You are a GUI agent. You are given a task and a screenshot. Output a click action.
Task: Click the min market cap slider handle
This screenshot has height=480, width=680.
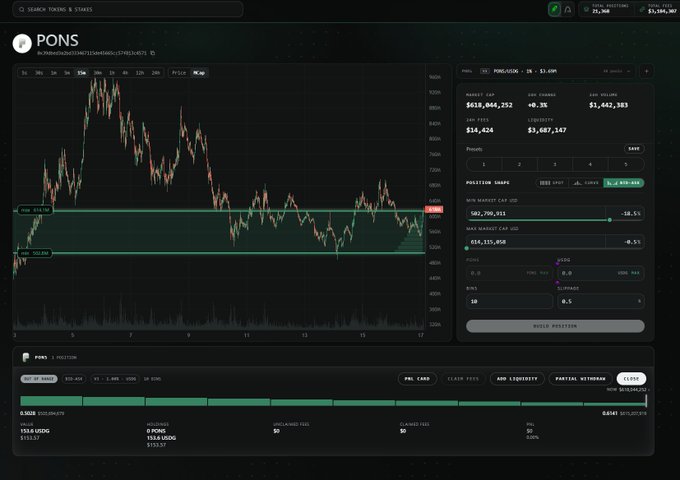point(610,220)
